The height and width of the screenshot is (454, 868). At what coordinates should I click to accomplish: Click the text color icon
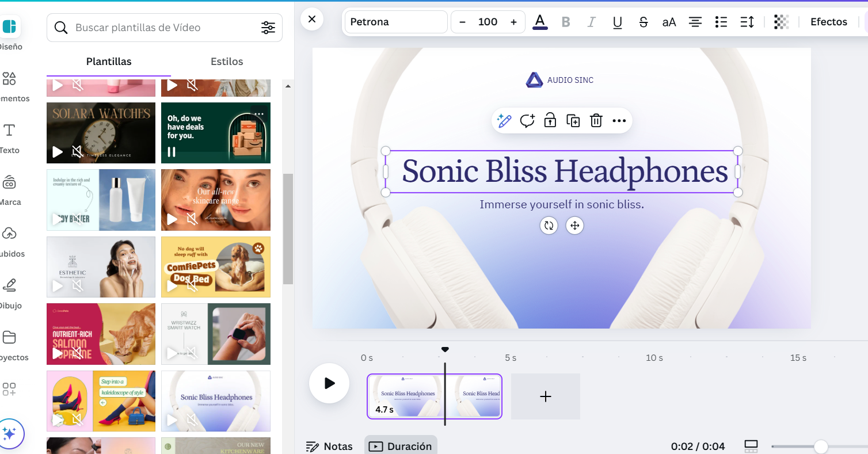(x=540, y=22)
